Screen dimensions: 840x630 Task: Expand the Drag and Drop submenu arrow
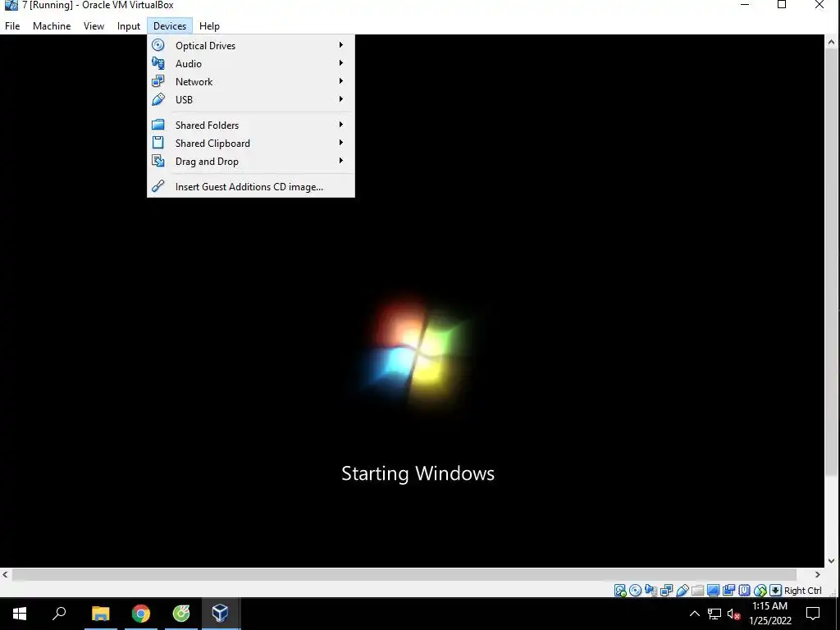pos(340,161)
